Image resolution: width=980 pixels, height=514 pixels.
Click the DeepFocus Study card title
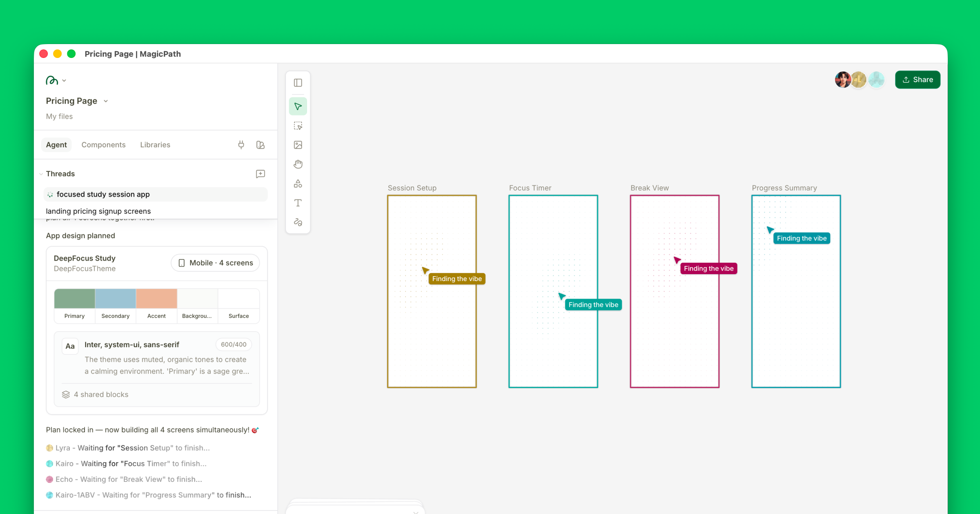pos(85,258)
